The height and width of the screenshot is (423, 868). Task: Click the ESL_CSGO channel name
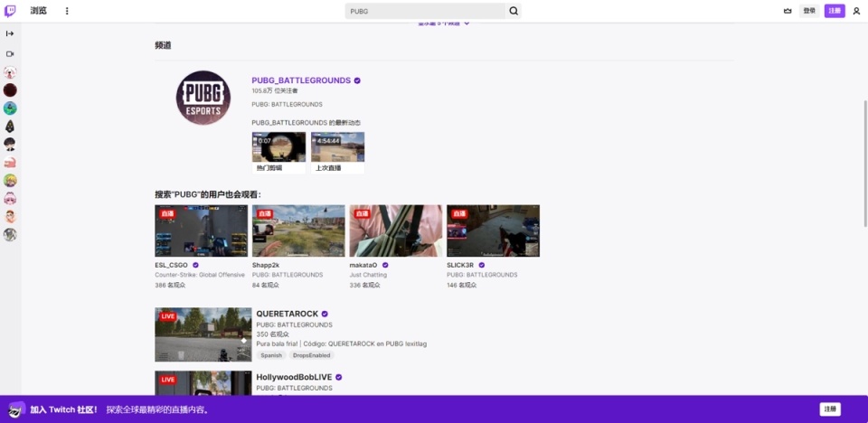coord(172,265)
